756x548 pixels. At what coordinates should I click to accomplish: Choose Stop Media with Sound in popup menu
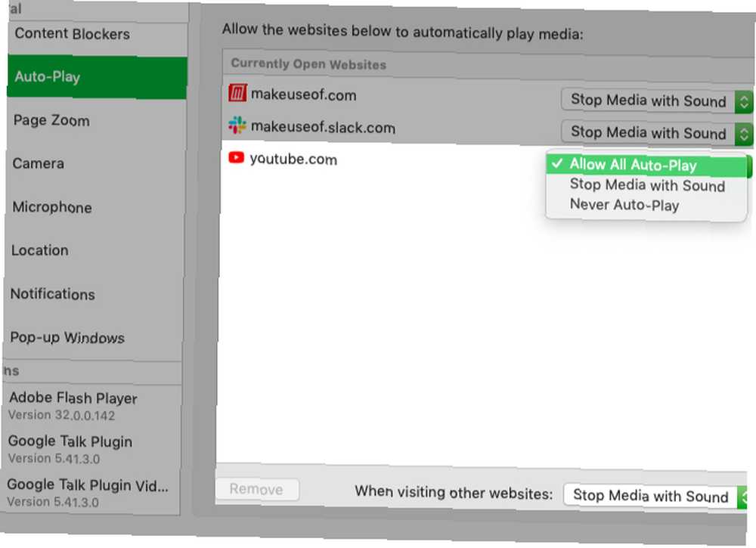point(646,185)
